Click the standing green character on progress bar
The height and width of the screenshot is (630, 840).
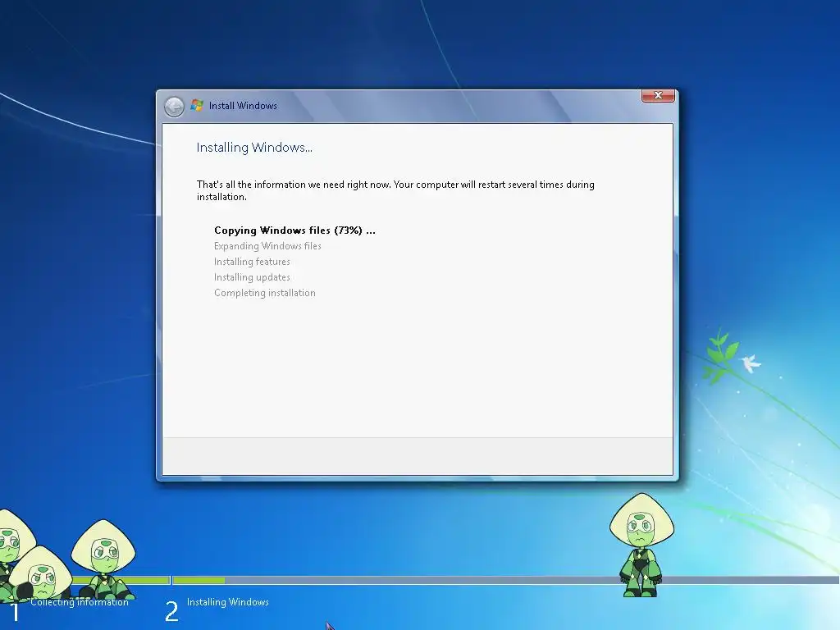pyautogui.click(x=641, y=545)
